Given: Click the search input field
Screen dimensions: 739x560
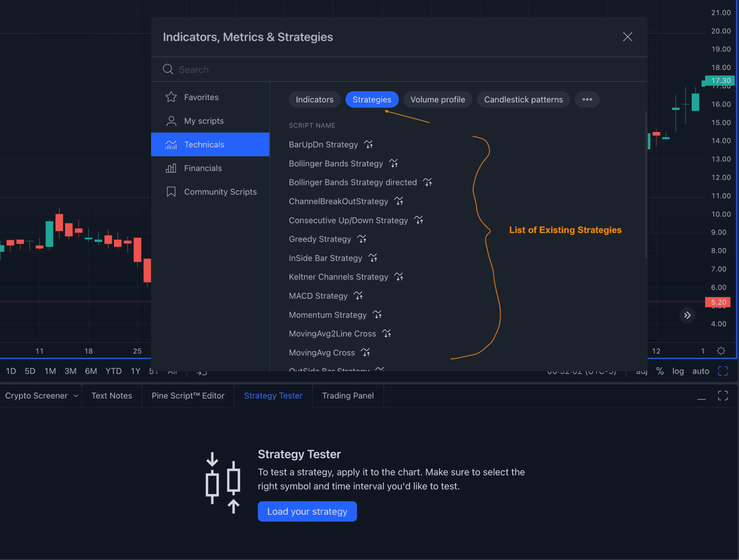Looking at the screenshot, I should pyautogui.click(x=400, y=69).
